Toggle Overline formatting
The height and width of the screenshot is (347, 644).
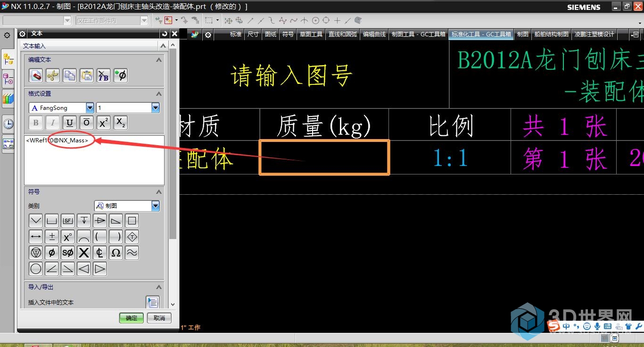(87, 123)
